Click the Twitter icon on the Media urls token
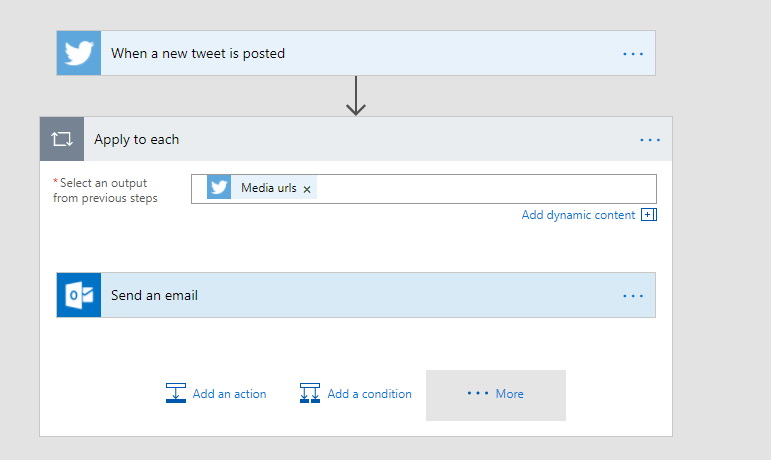This screenshot has height=460, width=771. 219,188
